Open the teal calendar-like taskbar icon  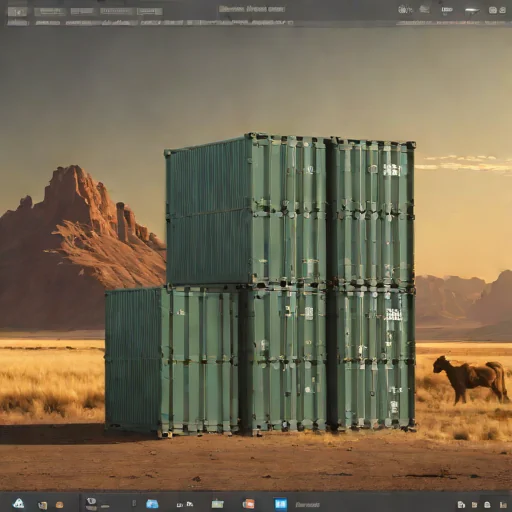tap(217, 503)
